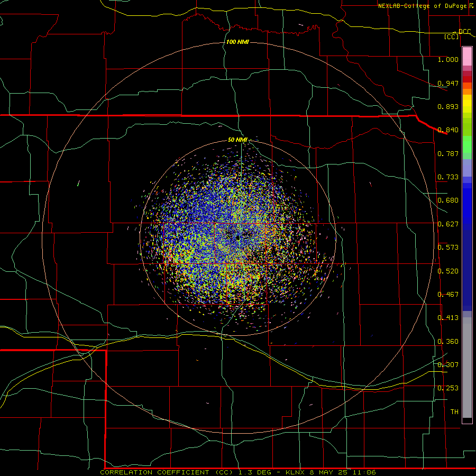Viewport: 476px width, 476px height.
Task: Click the 100 NMI range ring label
Action: tap(237, 42)
